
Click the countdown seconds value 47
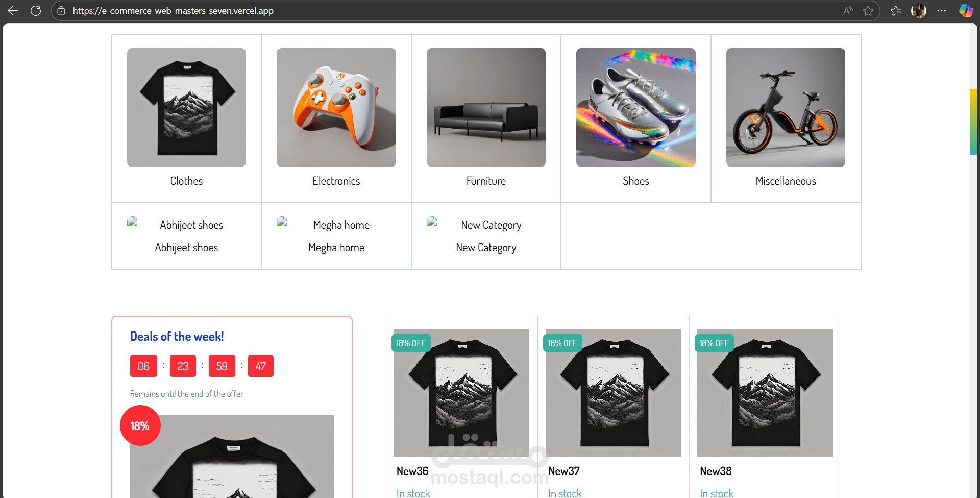[261, 366]
